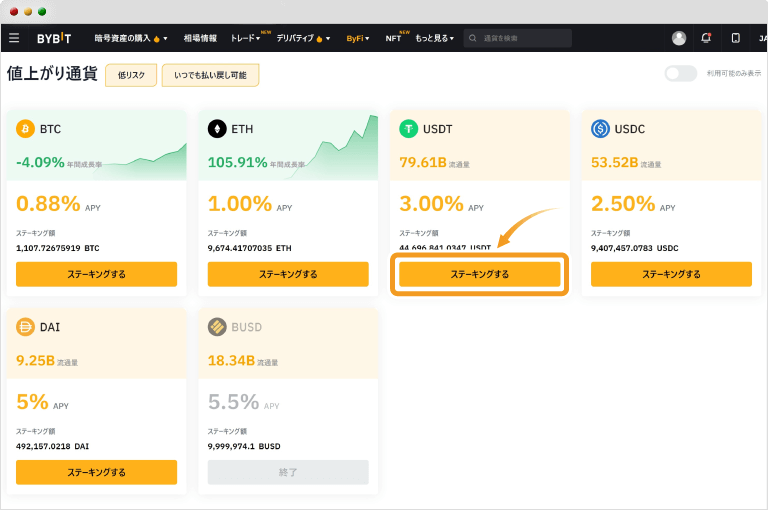The width and height of the screenshot is (768, 510).
Task: Expand the デリバティブ dropdown menu
Action: [305, 38]
